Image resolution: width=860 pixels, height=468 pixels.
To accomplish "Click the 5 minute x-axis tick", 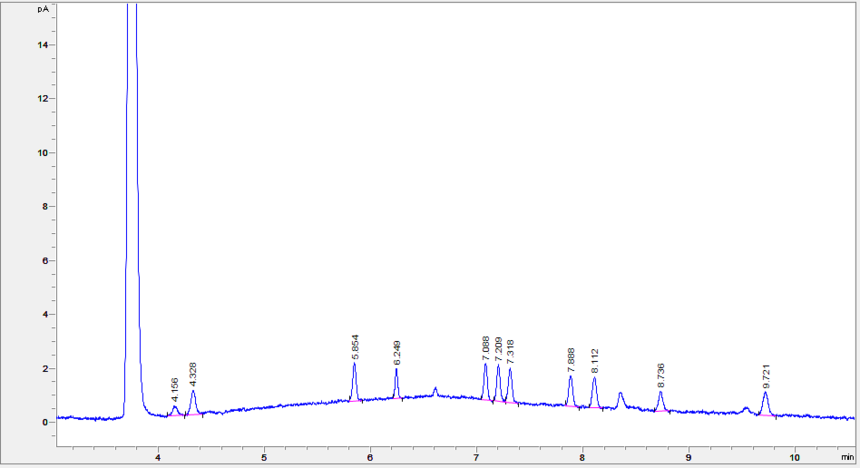I will point(264,456).
